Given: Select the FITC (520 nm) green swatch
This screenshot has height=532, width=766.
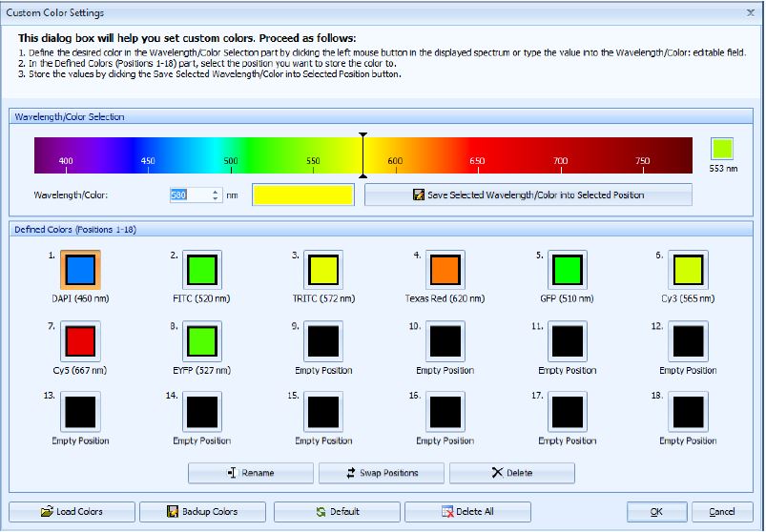Looking at the screenshot, I should (x=202, y=270).
